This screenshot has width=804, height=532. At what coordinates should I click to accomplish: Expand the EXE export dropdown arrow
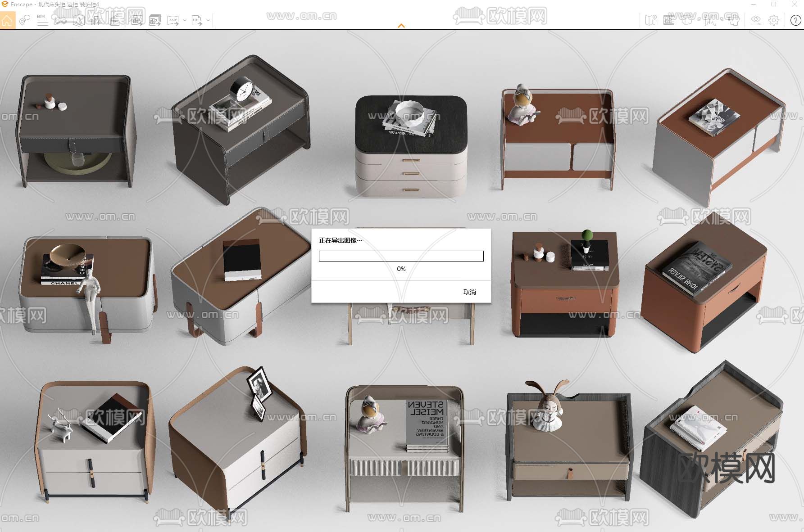(208, 20)
